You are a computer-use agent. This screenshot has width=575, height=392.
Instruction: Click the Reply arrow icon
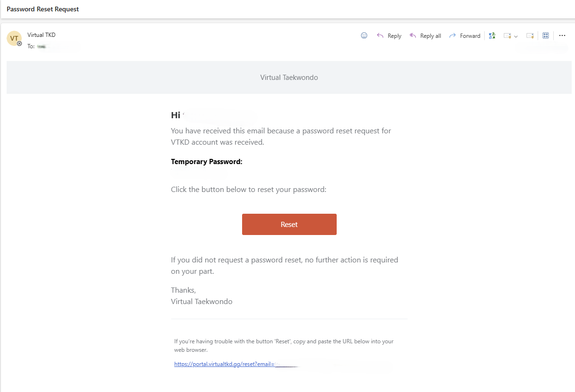tap(380, 35)
